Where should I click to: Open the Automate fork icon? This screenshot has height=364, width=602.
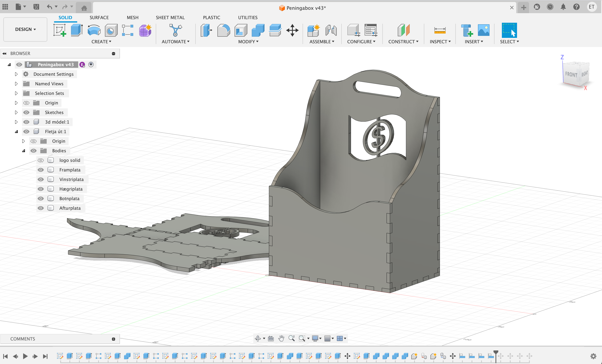(175, 30)
